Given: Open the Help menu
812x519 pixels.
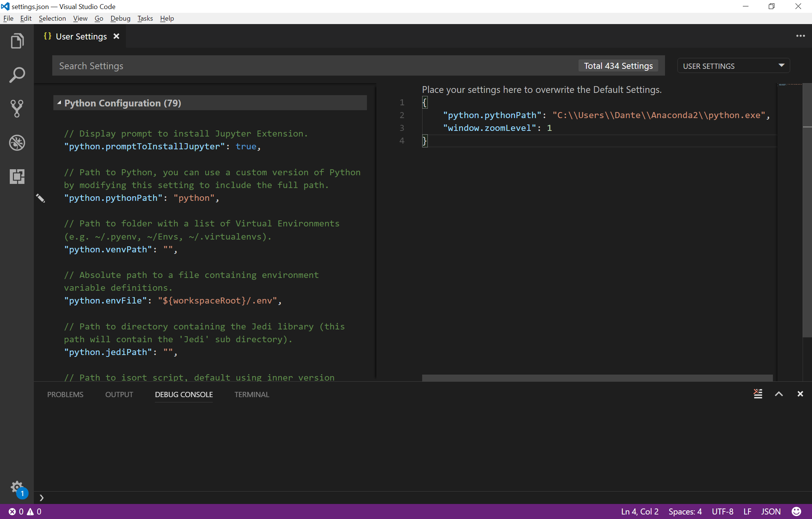Looking at the screenshot, I should tap(167, 18).
